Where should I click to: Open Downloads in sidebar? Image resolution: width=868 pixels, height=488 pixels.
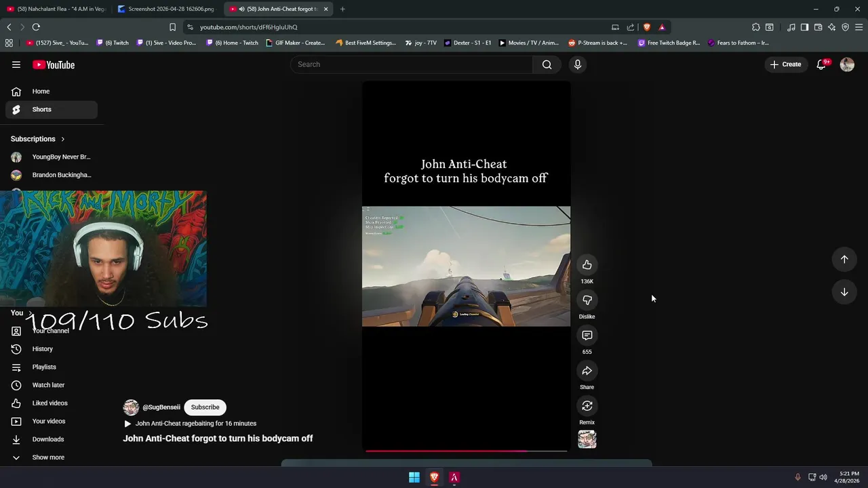[x=51, y=439]
